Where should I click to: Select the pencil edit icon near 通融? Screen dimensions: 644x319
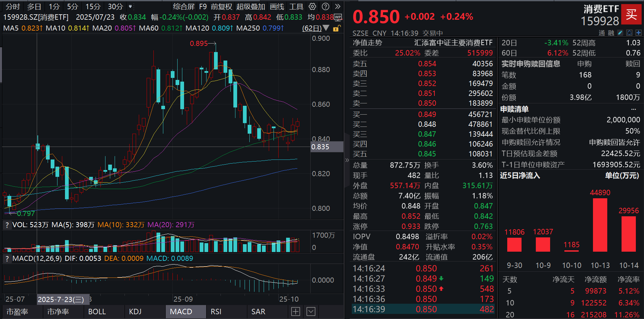click(x=621, y=33)
